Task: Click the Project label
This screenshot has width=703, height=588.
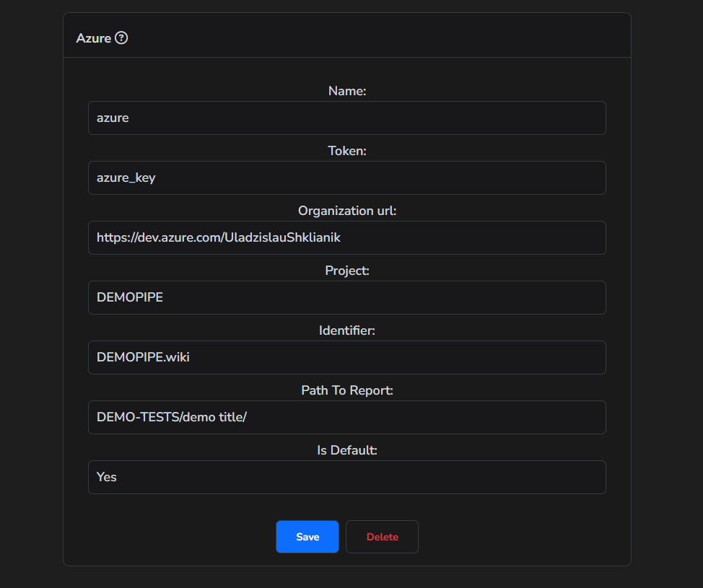Action: pos(346,271)
